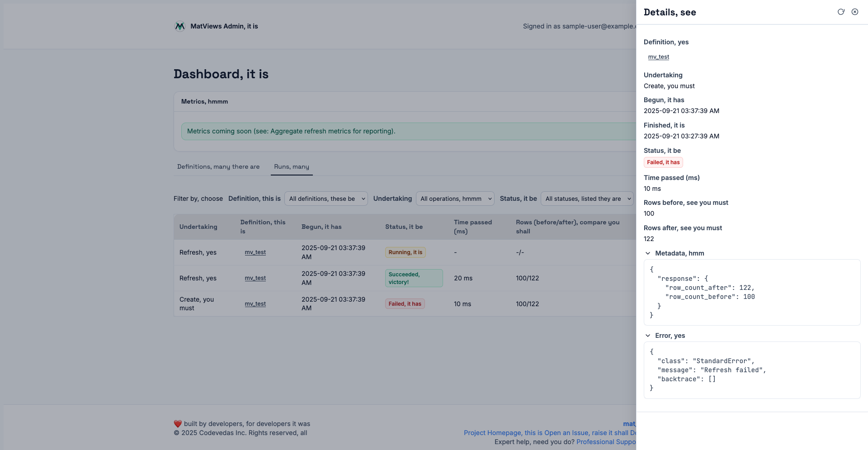Click the Running status badge in table
The image size is (868, 450).
pyautogui.click(x=405, y=252)
